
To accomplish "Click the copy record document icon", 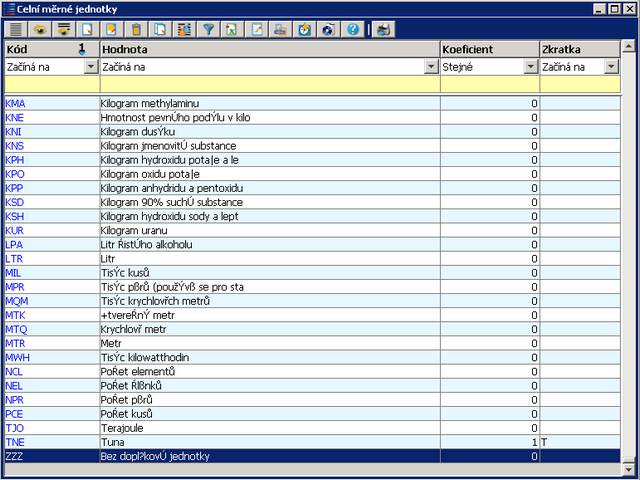I will pos(161,29).
